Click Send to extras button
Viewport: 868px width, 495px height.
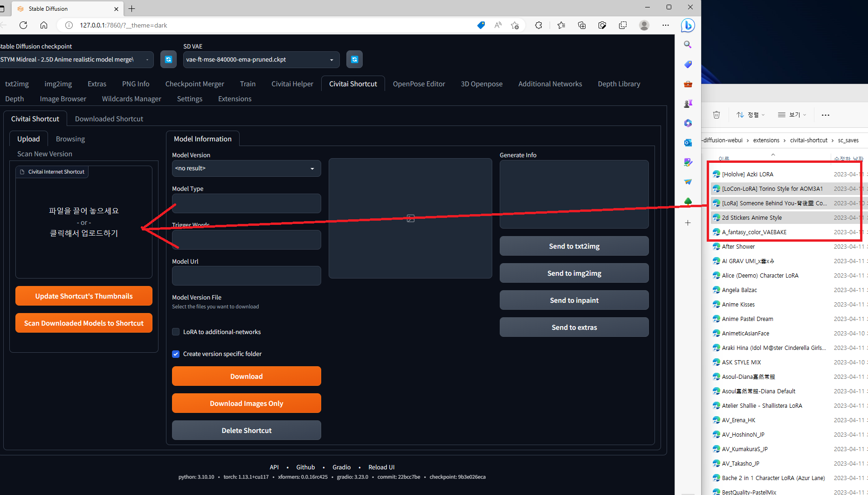pyautogui.click(x=574, y=327)
